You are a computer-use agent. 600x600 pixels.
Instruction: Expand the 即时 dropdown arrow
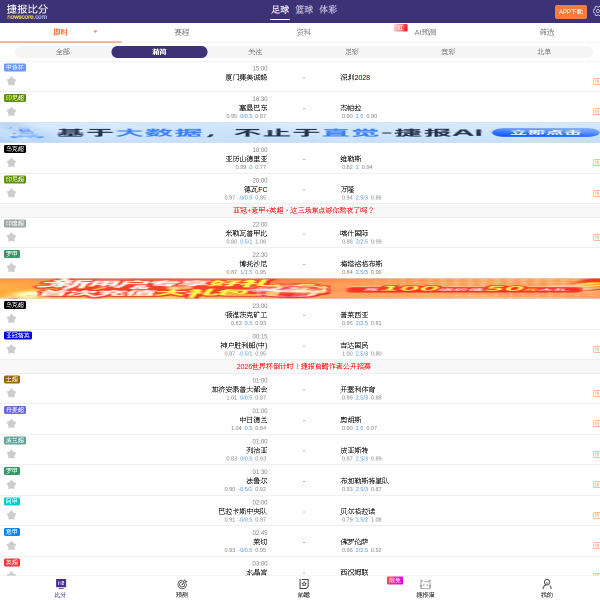coord(95,32)
